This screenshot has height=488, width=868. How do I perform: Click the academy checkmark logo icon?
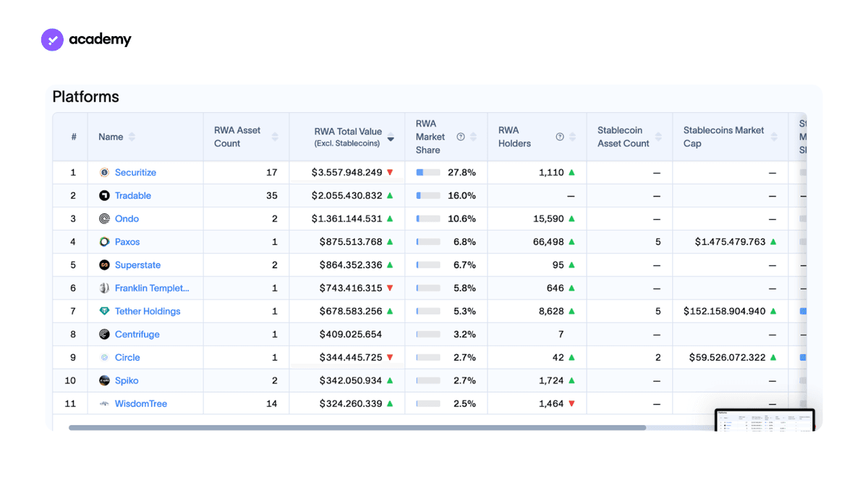(x=53, y=40)
